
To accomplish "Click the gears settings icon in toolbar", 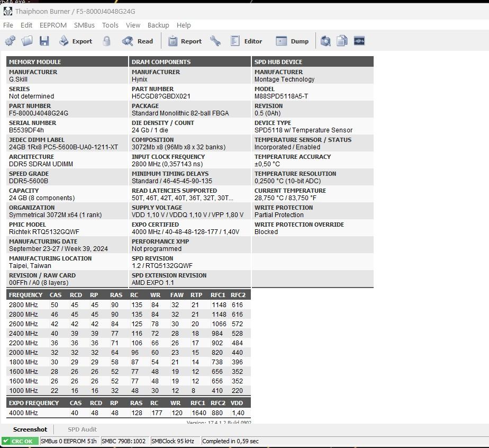I will (10, 41).
